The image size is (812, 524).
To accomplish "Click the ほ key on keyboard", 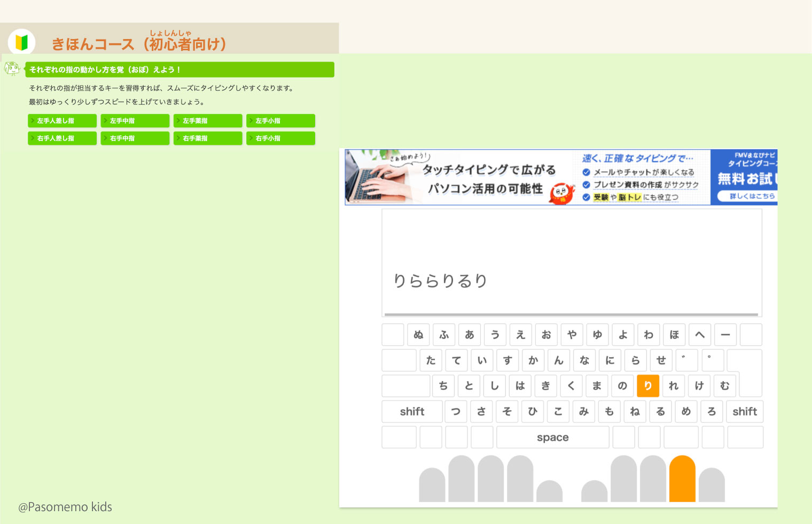I will click(x=674, y=335).
